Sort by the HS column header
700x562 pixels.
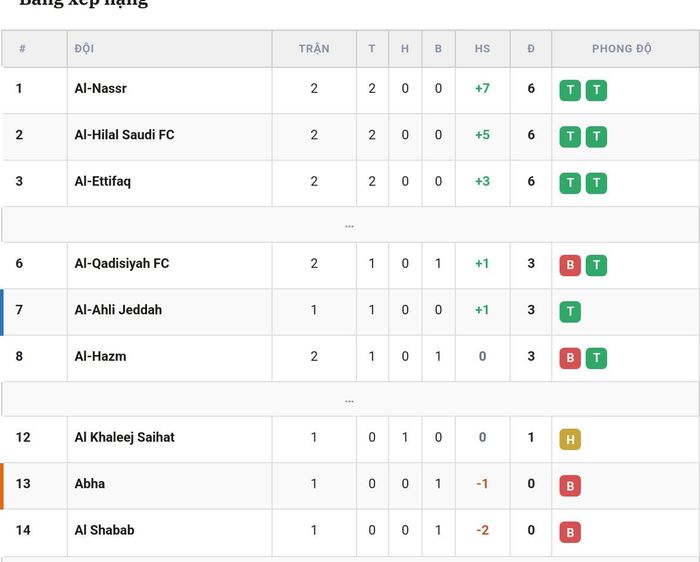[482, 49]
